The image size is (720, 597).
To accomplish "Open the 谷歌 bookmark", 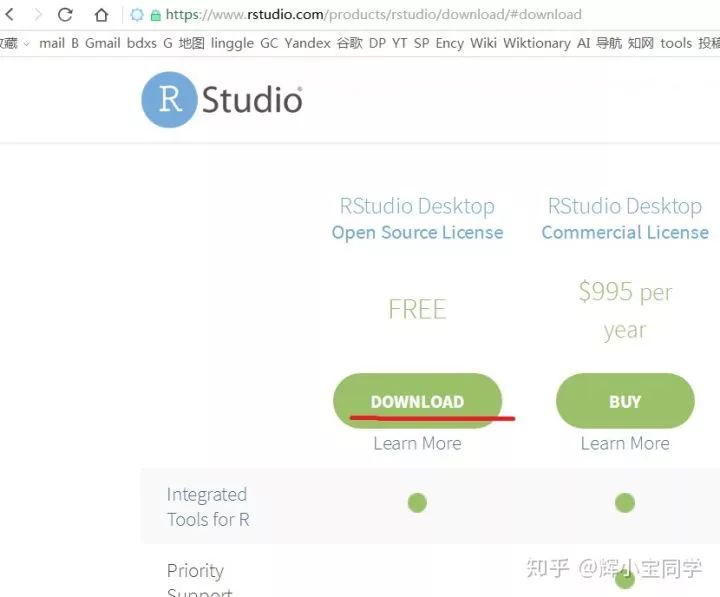I will point(349,43).
